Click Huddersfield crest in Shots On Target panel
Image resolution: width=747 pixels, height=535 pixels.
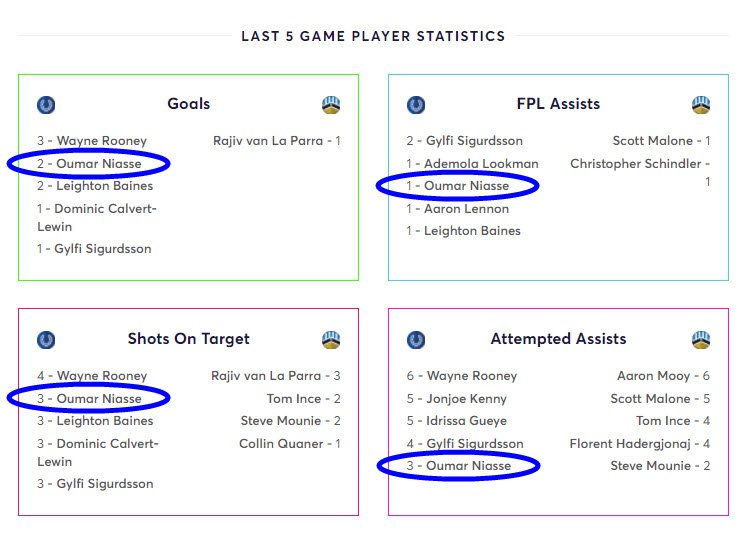tap(331, 340)
